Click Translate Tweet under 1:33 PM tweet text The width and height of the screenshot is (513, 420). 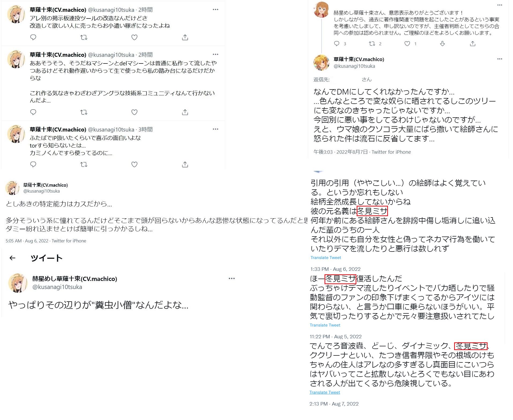pos(326,258)
